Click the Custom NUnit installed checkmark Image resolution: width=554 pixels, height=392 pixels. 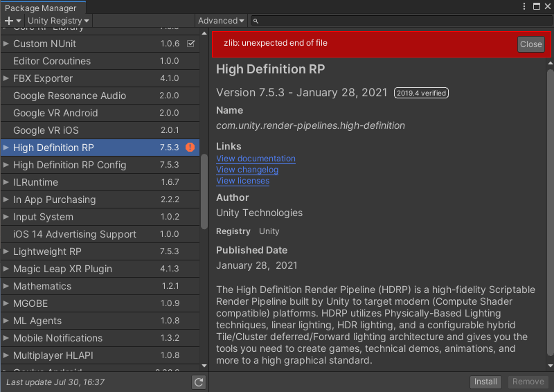click(x=191, y=44)
